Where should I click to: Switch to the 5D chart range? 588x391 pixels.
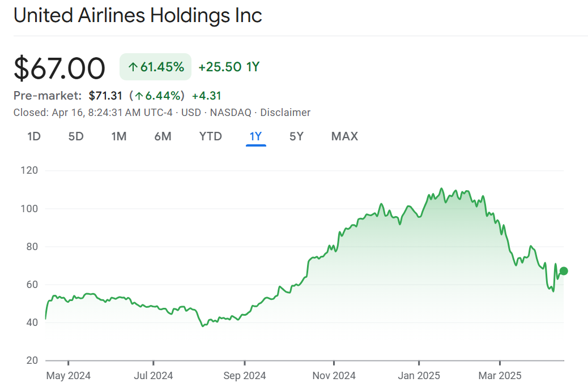click(76, 136)
